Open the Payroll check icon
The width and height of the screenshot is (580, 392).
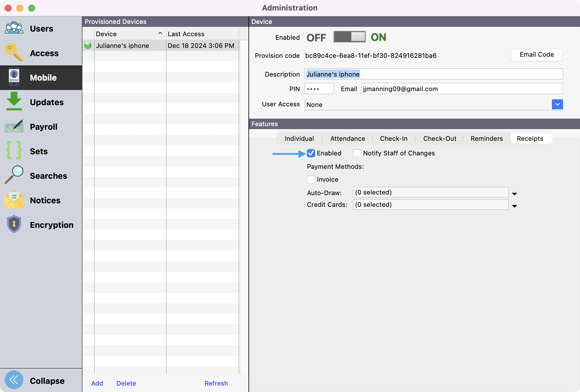tap(14, 126)
